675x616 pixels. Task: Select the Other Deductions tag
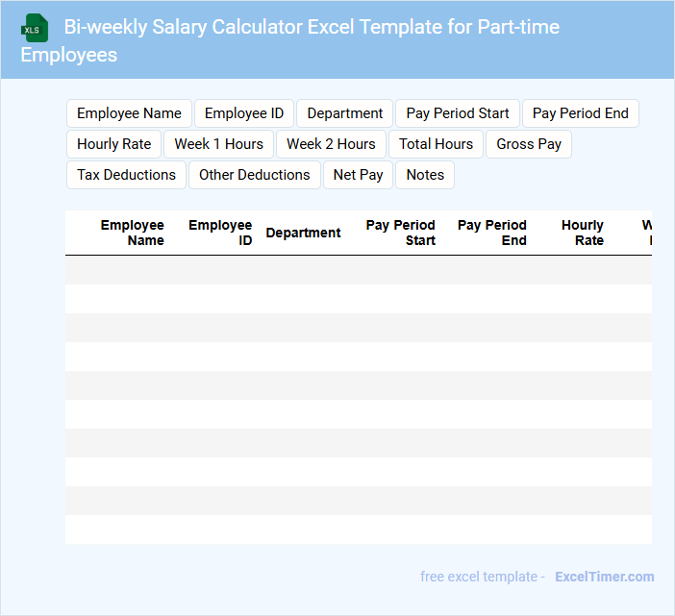[255, 175]
